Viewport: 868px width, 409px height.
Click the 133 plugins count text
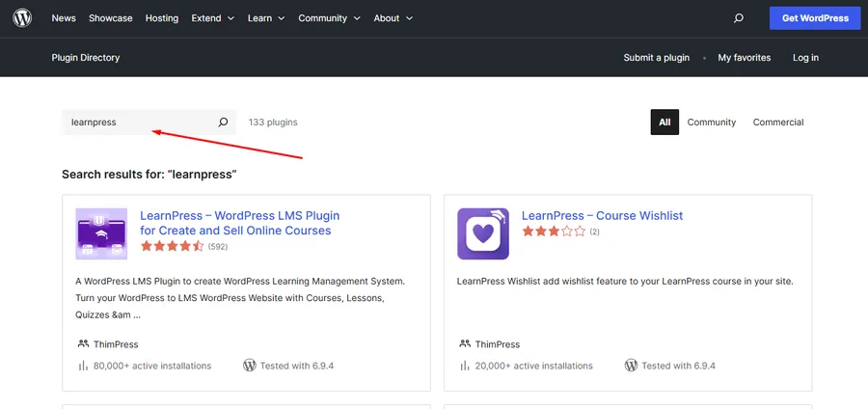click(273, 123)
